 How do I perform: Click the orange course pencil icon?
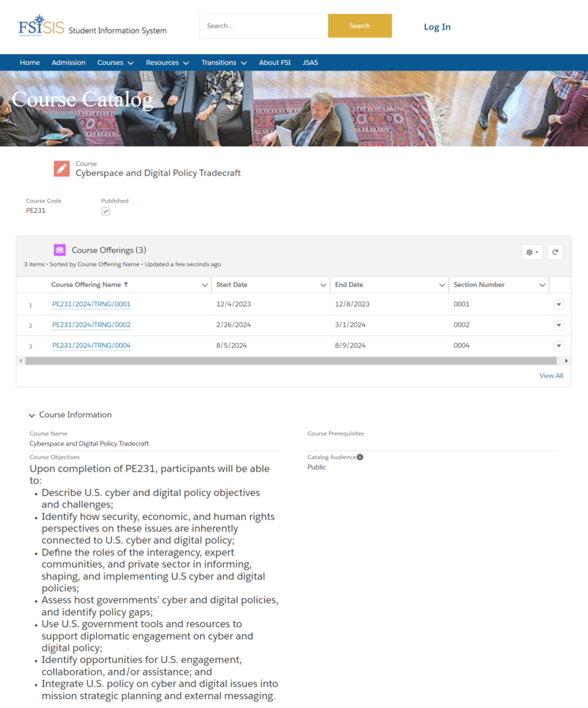61,169
